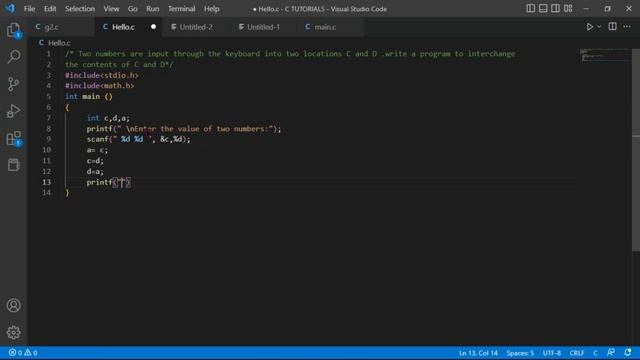
Task: Split the editor to the right
Action: [612, 27]
